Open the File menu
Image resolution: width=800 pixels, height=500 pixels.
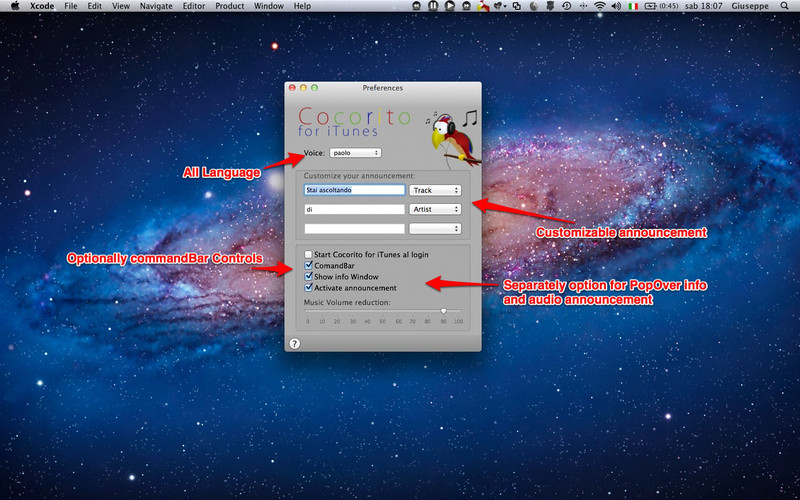71,6
